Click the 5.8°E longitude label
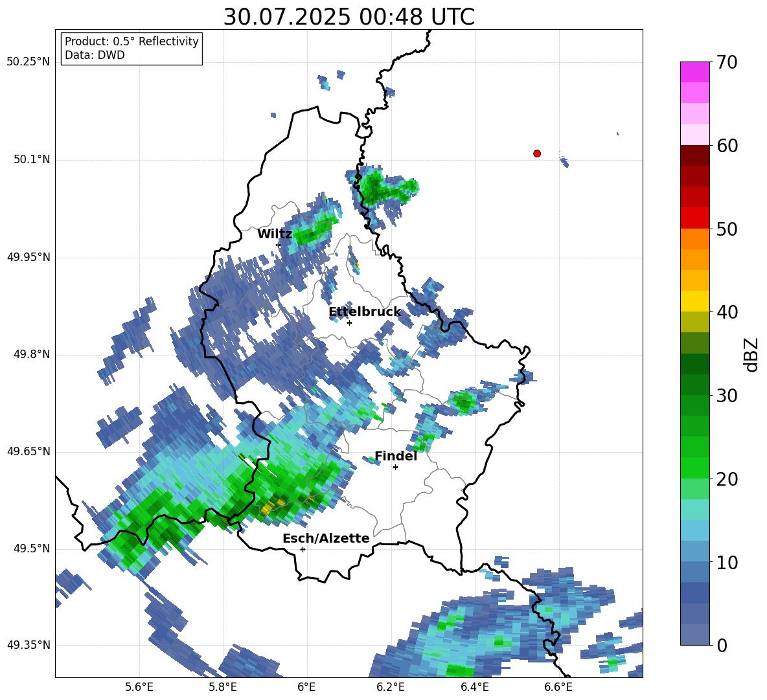Screen dimensions: 767x700 pyautogui.click(x=223, y=687)
